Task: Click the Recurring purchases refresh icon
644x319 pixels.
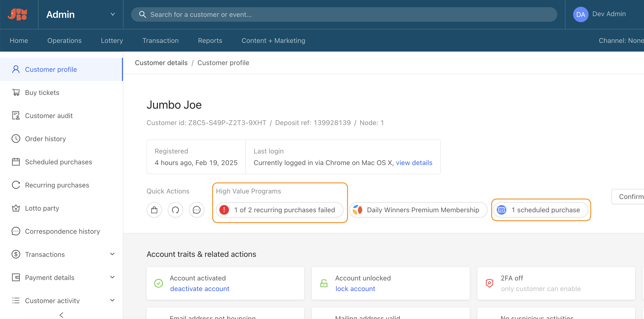Action: (x=16, y=185)
